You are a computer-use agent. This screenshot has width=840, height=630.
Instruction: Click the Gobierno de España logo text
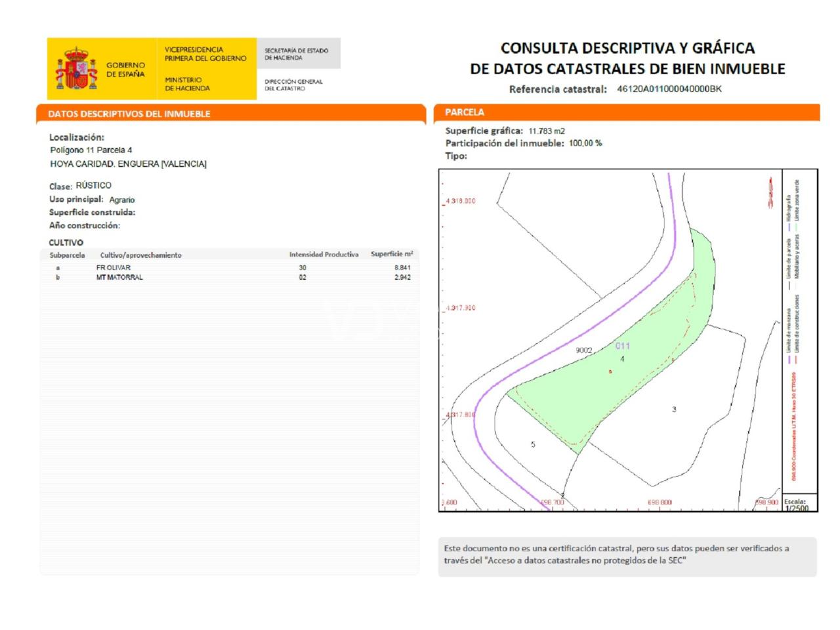pos(125,70)
